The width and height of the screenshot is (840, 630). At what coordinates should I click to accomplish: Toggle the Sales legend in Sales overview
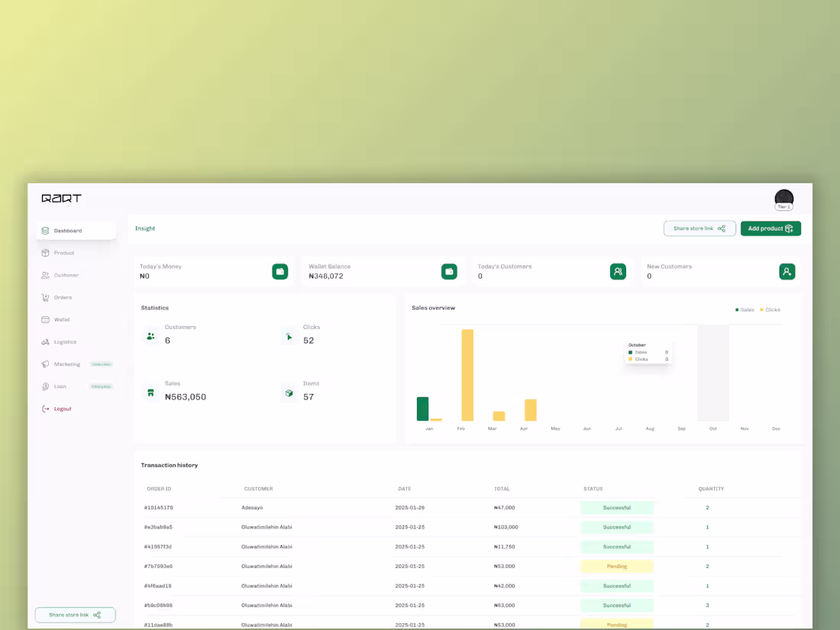tap(745, 310)
